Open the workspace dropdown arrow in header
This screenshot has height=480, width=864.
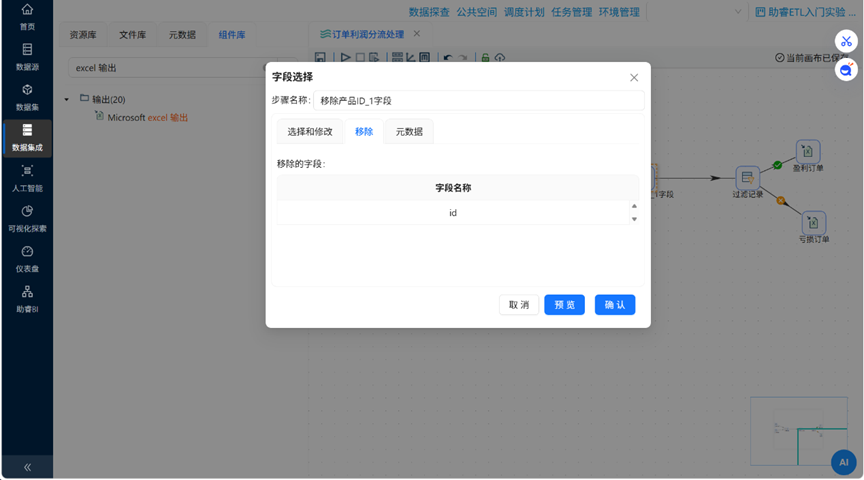tap(738, 12)
